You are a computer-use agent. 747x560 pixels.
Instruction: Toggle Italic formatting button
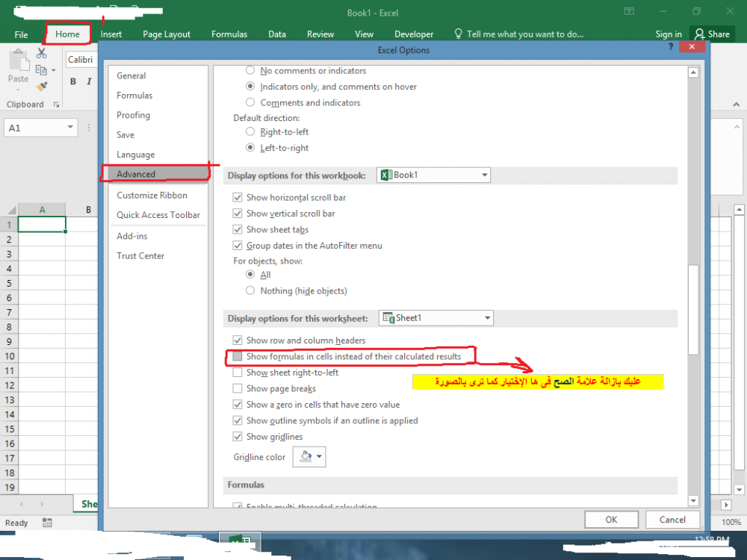point(89,81)
